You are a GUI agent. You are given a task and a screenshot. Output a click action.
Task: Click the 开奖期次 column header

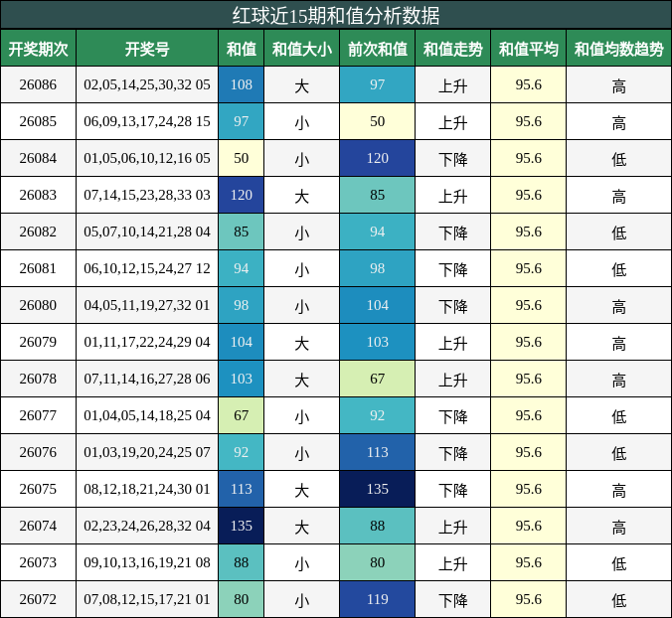(x=38, y=49)
